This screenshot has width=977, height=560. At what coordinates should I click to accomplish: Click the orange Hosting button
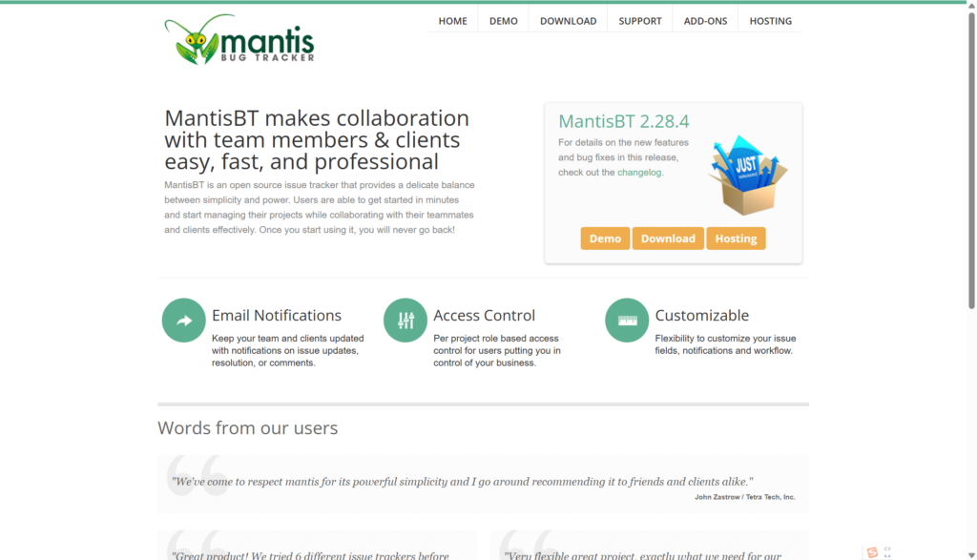(x=736, y=239)
